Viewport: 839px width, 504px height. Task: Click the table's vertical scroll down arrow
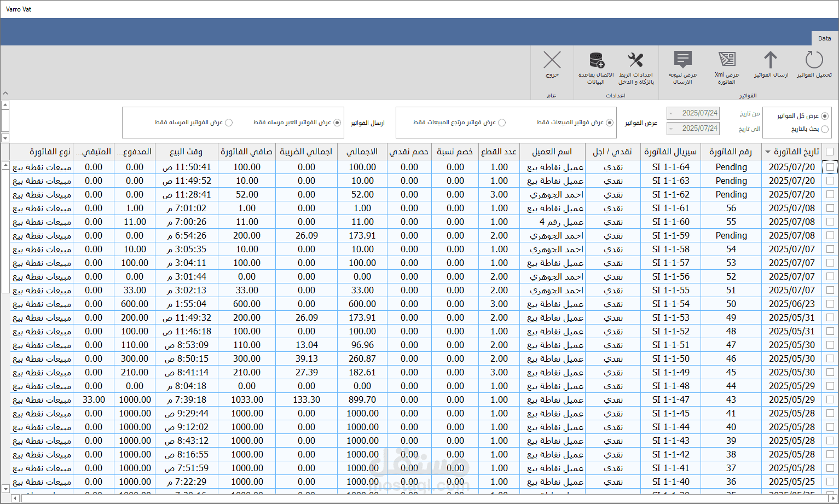pos(5,489)
